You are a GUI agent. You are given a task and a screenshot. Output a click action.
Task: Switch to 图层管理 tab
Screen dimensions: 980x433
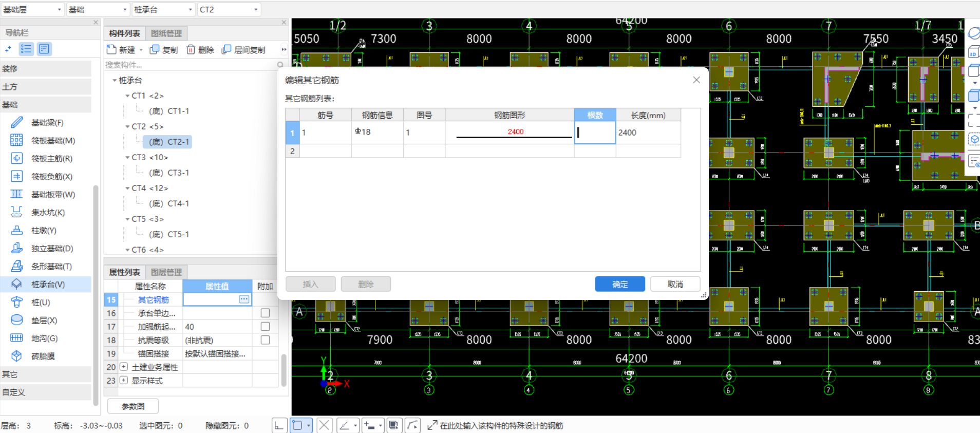(x=166, y=272)
